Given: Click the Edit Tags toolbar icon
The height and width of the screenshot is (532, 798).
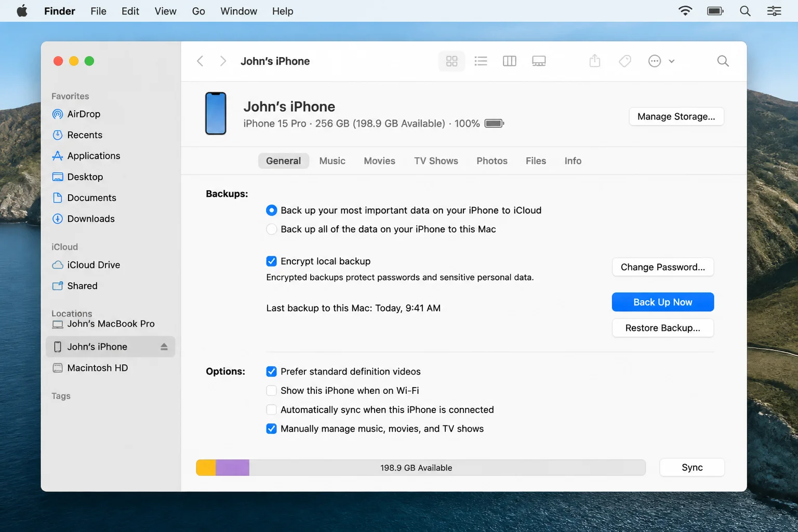Looking at the screenshot, I should [x=625, y=61].
